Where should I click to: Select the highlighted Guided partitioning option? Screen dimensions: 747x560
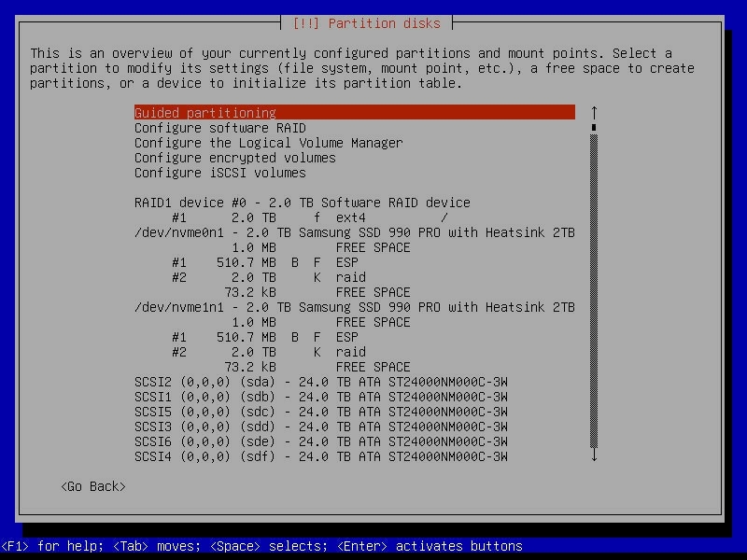(354, 113)
